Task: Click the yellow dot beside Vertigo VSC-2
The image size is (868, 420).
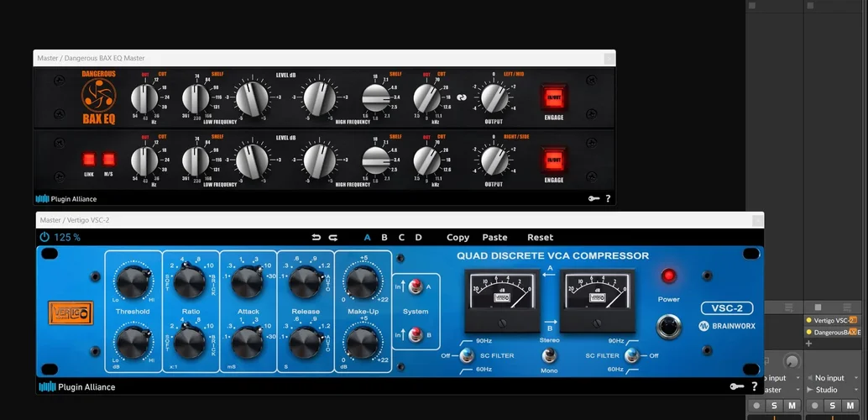Action: pos(808,320)
